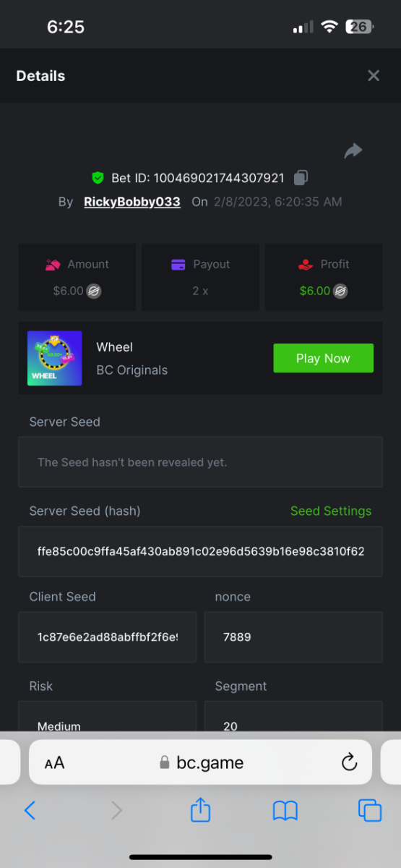Open the Safari share sheet icon
401x868 pixels.
pyautogui.click(x=200, y=809)
